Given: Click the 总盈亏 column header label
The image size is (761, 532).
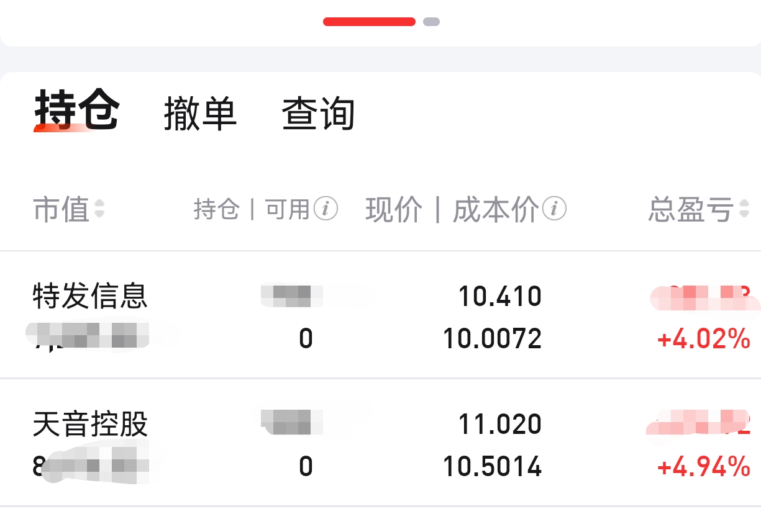Looking at the screenshot, I should [690, 209].
